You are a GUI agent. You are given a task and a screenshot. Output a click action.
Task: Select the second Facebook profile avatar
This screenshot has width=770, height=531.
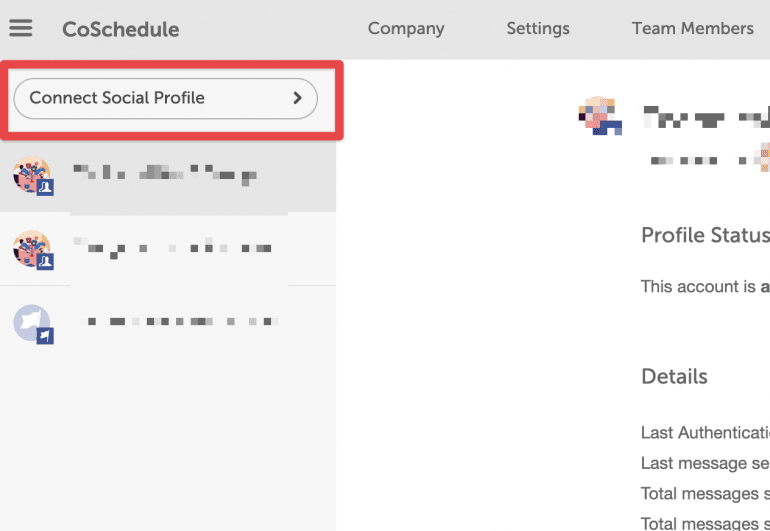coord(31,249)
